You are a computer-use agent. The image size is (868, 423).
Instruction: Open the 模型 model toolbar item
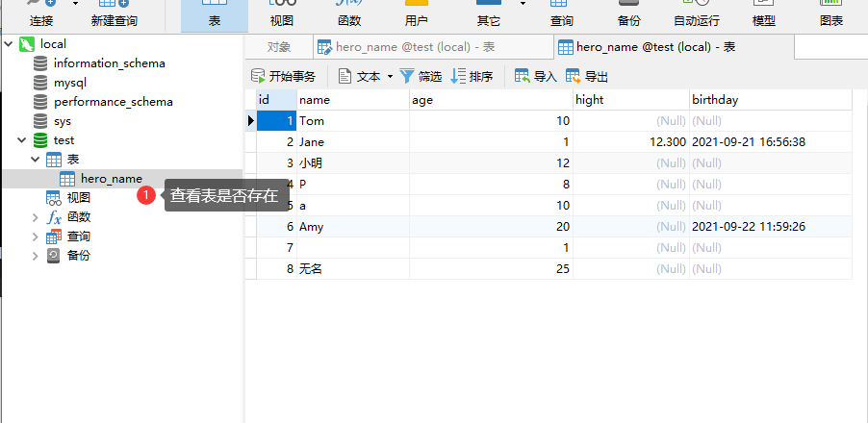(x=764, y=15)
